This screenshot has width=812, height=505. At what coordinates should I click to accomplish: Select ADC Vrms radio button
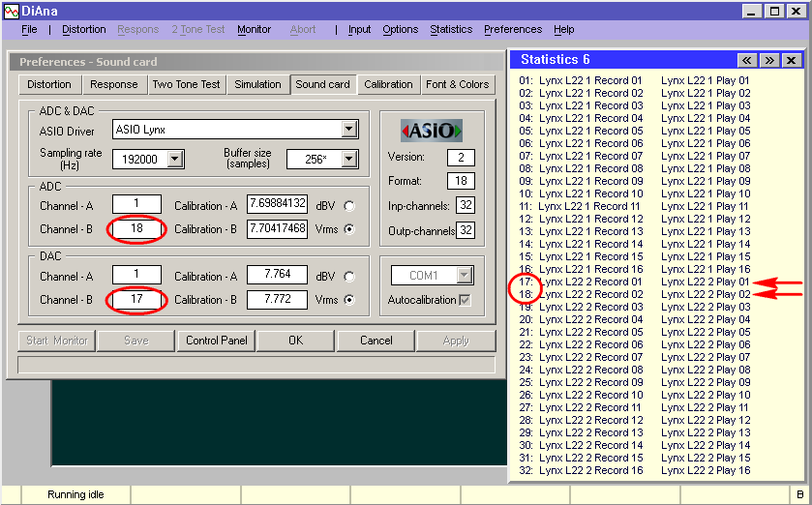349,229
